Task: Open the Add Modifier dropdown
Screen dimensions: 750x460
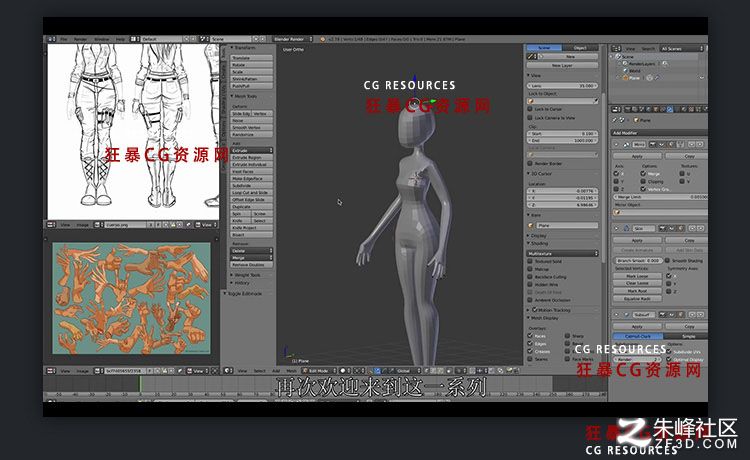Action: click(659, 133)
